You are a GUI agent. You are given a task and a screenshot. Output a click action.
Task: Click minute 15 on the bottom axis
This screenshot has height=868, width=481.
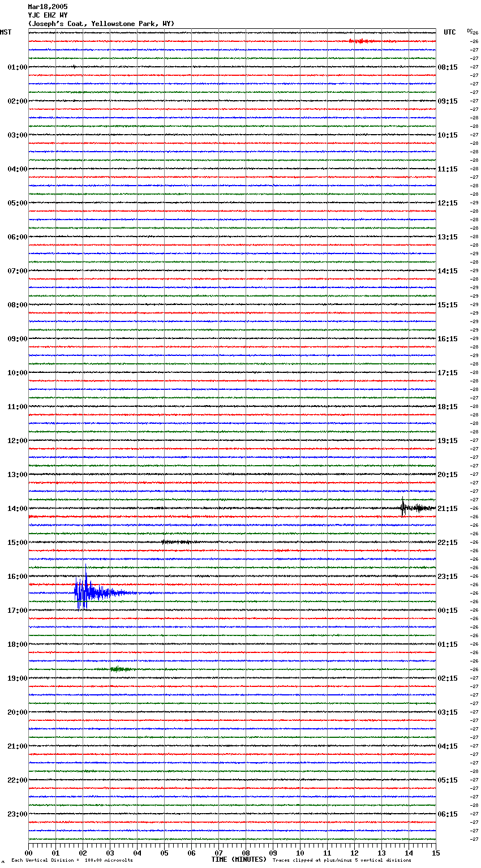[x=436, y=853]
